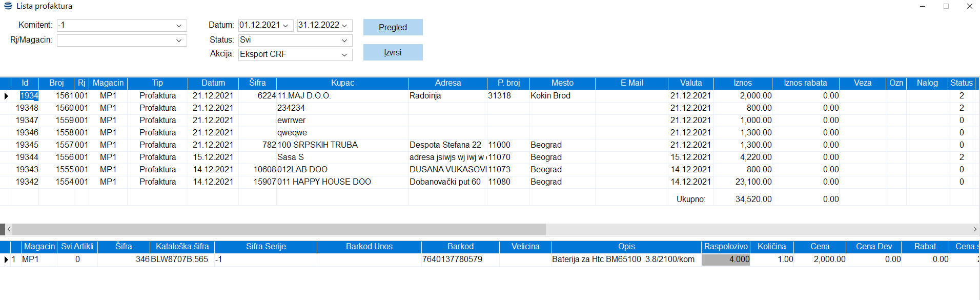The width and height of the screenshot is (980, 300).
Task: Expand the Rj/Magacin combo box
Action: click(179, 41)
